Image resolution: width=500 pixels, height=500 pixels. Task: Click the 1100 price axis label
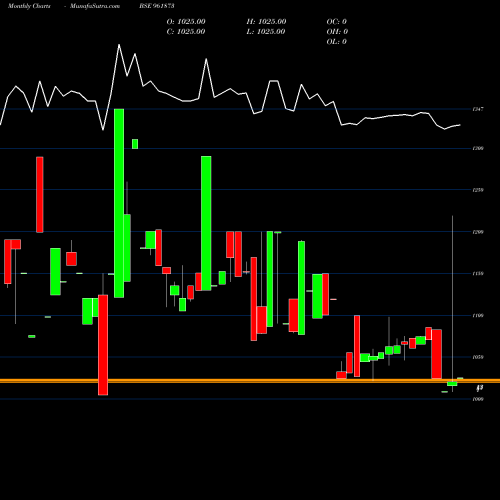point(478,315)
